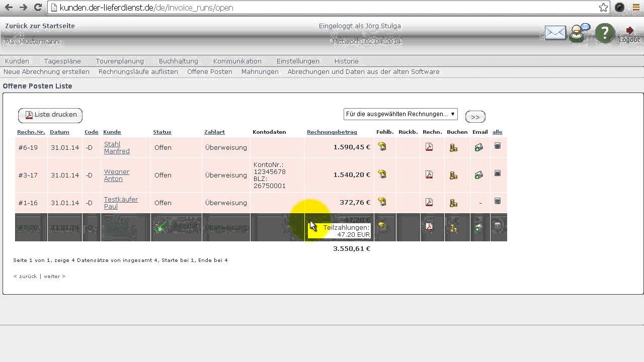644x362 pixels.
Task: Click the '< zurück' pagination link
Action: tap(25, 276)
